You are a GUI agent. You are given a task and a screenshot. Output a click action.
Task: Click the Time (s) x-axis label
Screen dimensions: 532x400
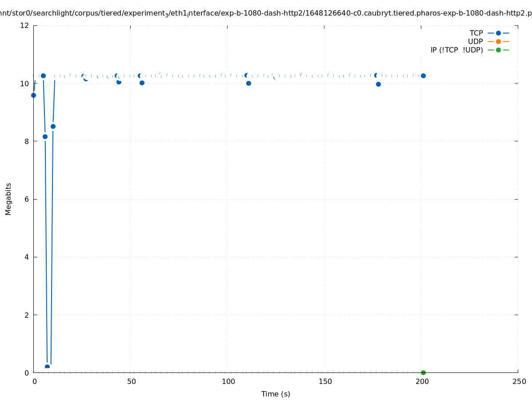[276, 394]
